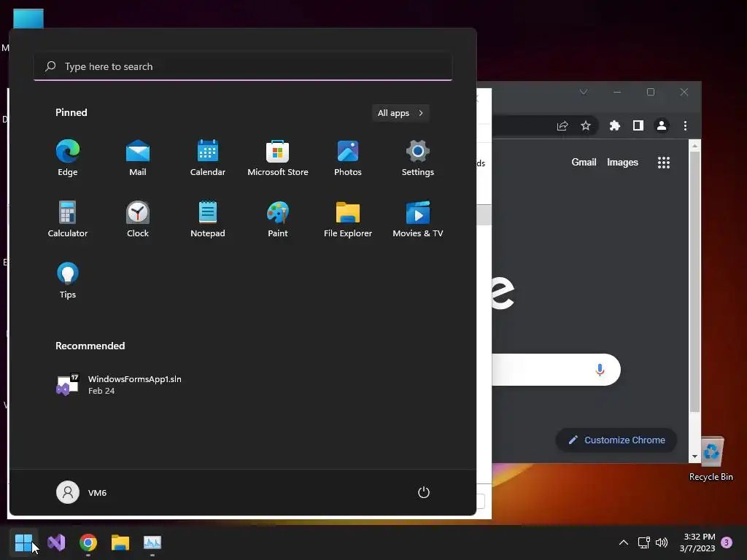Open Chrome tab search dropdown arrow
The width and height of the screenshot is (747, 560).
(583, 92)
